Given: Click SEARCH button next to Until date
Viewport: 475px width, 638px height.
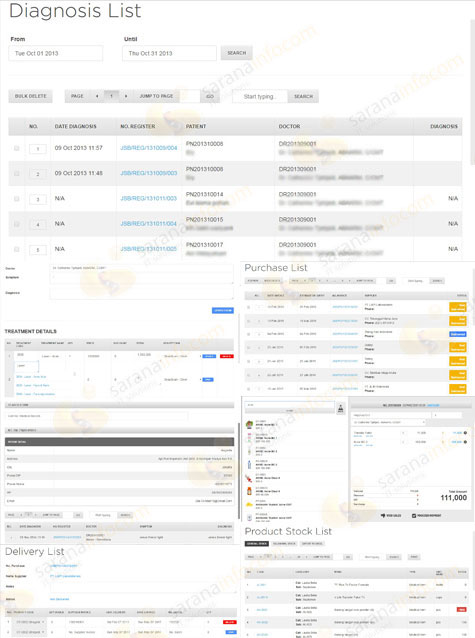Looking at the screenshot, I should [236, 53].
